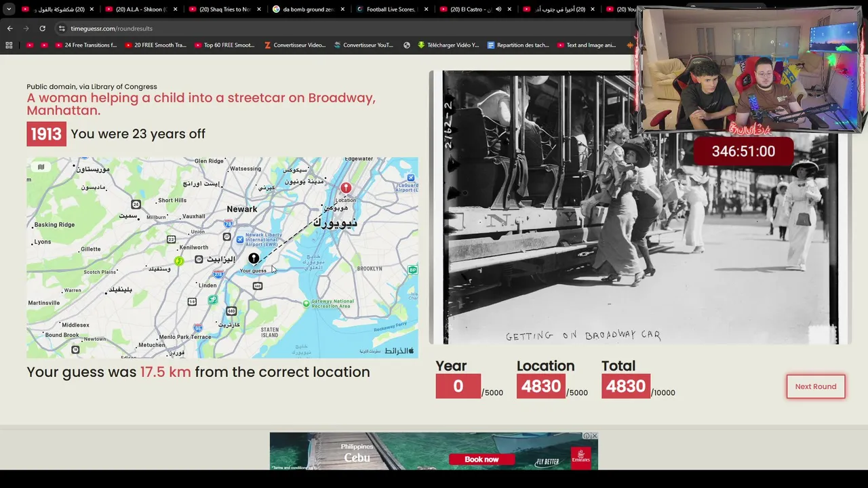Open 'Top 60 FREE Smoot...' bookmark
The image size is (868, 488).
(x=224, y=45)
